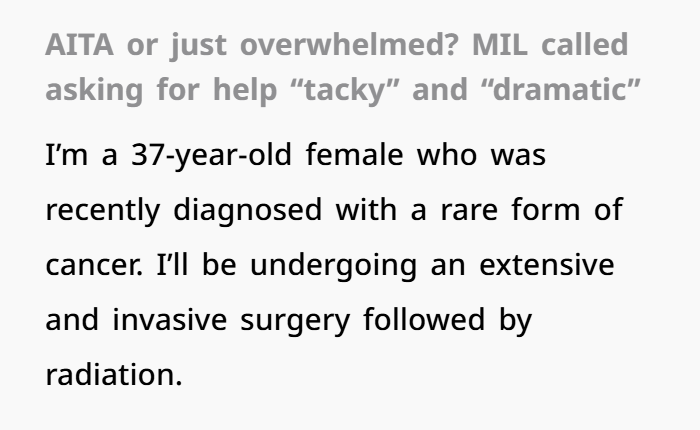700x430 pixels.
Task: Click the "37-year-old" text in the paragraph
Action: (211, 156)
